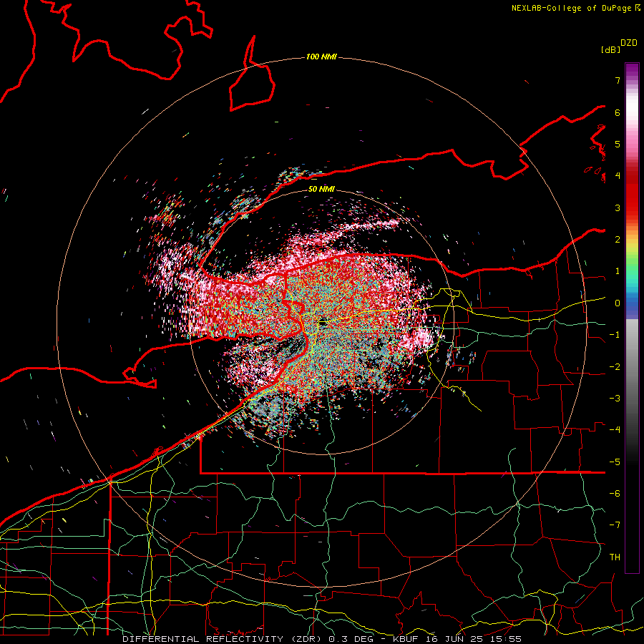The image size is (644, 644).
Task: Click the -1 value on the color scale
Action: click(615, 335)
